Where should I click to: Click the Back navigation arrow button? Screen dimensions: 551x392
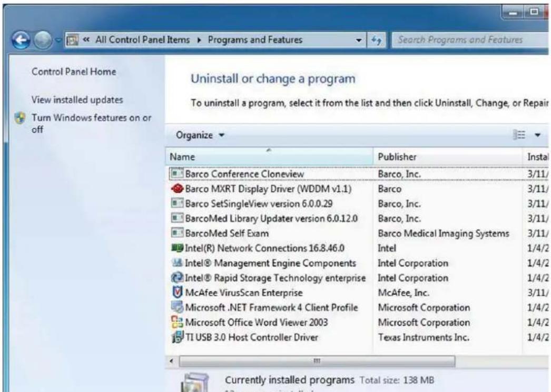(x=21, y=40)
